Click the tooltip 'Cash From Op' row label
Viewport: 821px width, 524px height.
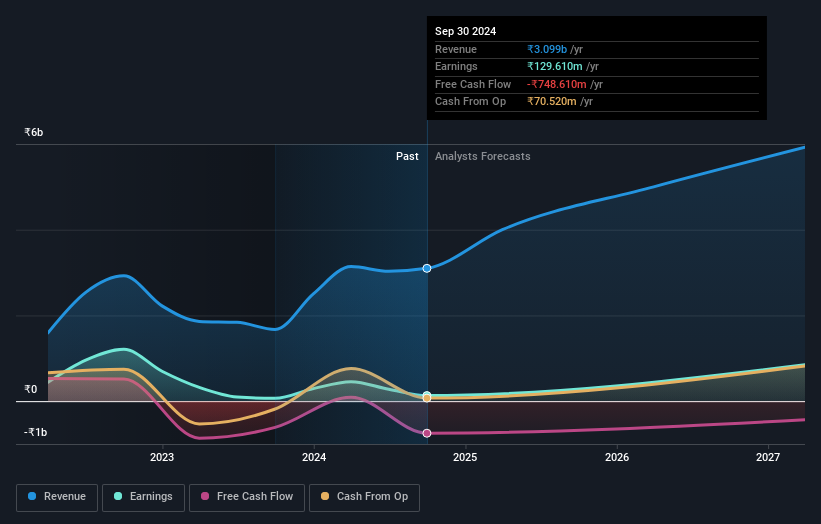click(x=470, y=102)
